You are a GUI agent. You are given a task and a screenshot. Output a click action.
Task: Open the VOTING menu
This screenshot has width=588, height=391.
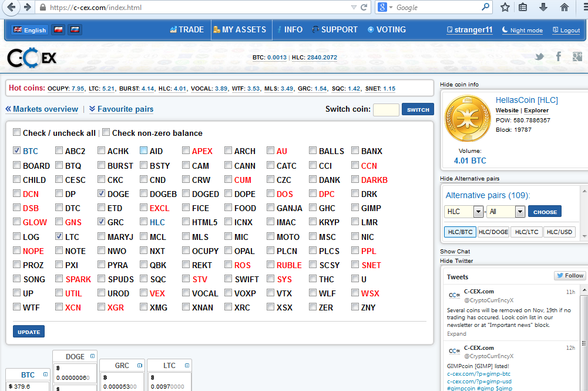pyautogui.click(x=387, y=29)
